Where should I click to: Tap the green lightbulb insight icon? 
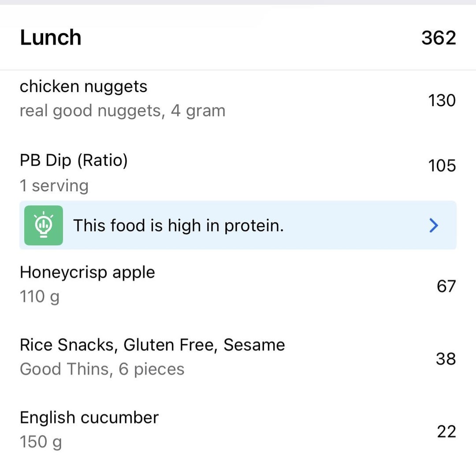tap(43, 225)
